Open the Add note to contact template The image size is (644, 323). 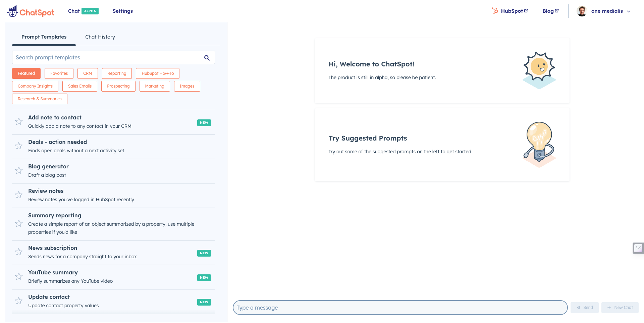click(x=113, y=122)
